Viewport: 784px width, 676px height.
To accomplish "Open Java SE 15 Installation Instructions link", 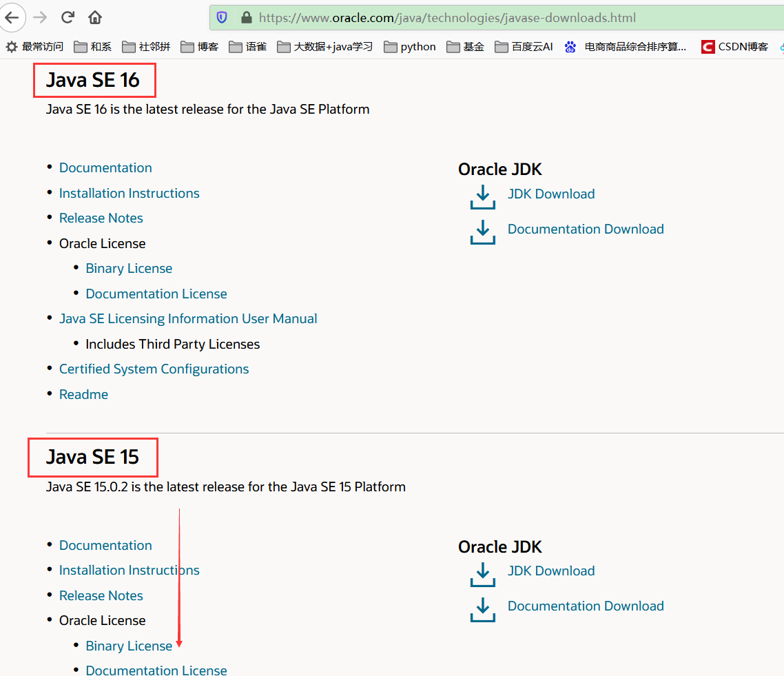I will point(129,570).
